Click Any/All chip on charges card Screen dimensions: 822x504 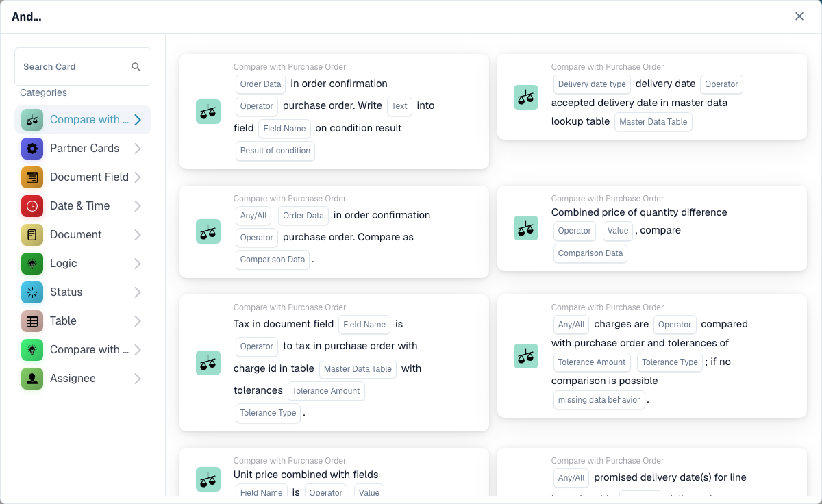[x=571, y=325]
